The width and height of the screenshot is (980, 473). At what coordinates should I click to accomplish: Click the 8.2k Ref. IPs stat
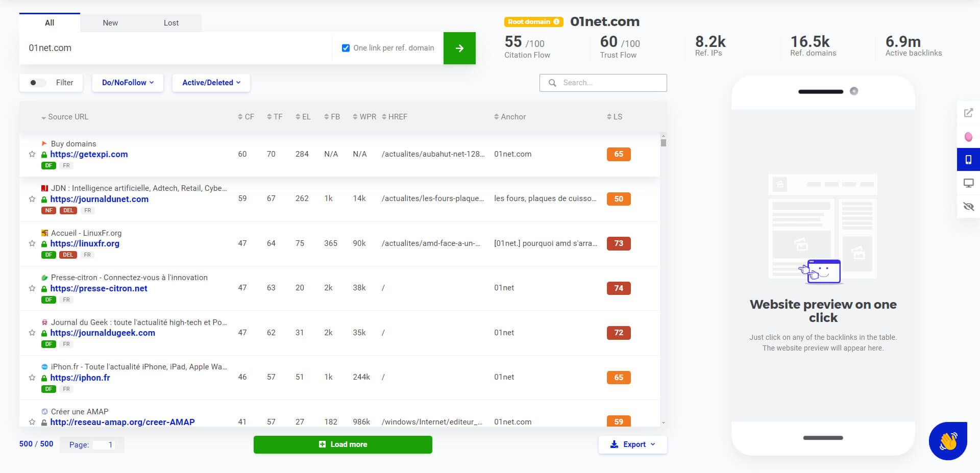[710, 46]
